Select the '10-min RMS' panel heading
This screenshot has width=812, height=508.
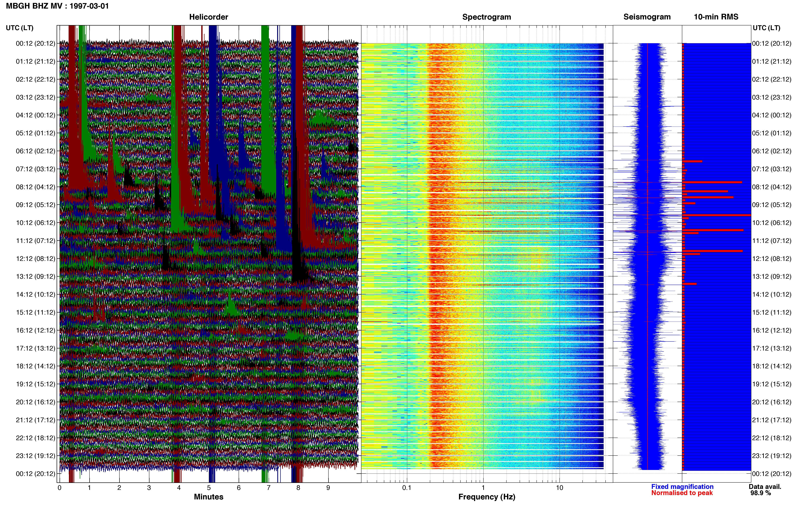coord(716,17)
